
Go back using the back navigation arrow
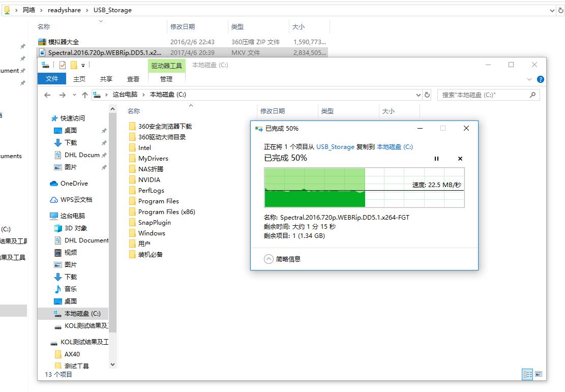(47, 95)
